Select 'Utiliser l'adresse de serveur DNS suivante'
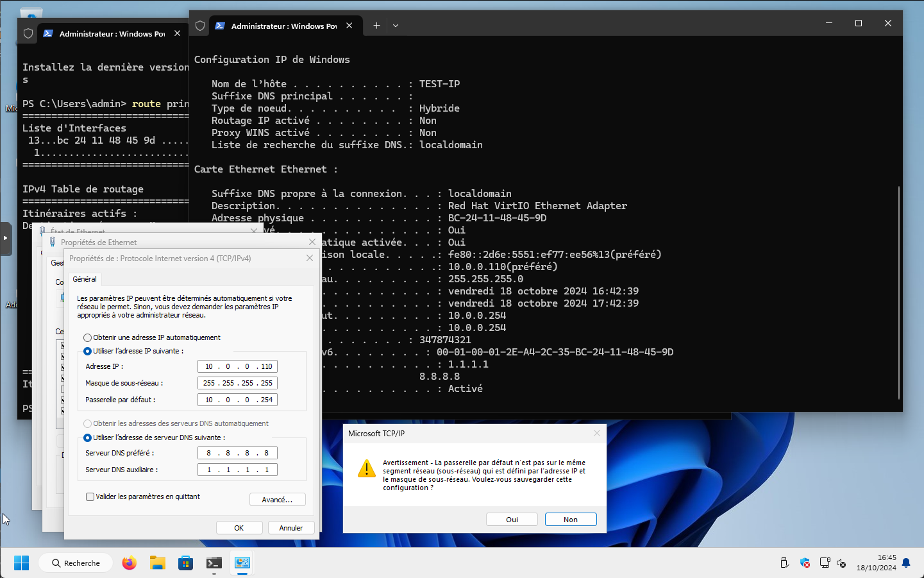 pyautogui.click(x=88, y=438)
